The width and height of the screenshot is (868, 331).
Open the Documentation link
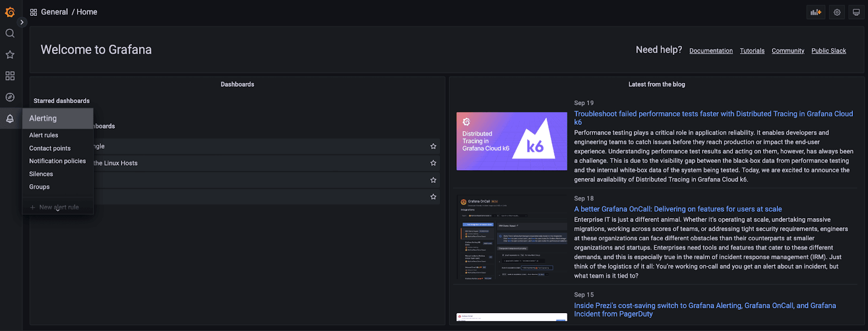[711, 50]
